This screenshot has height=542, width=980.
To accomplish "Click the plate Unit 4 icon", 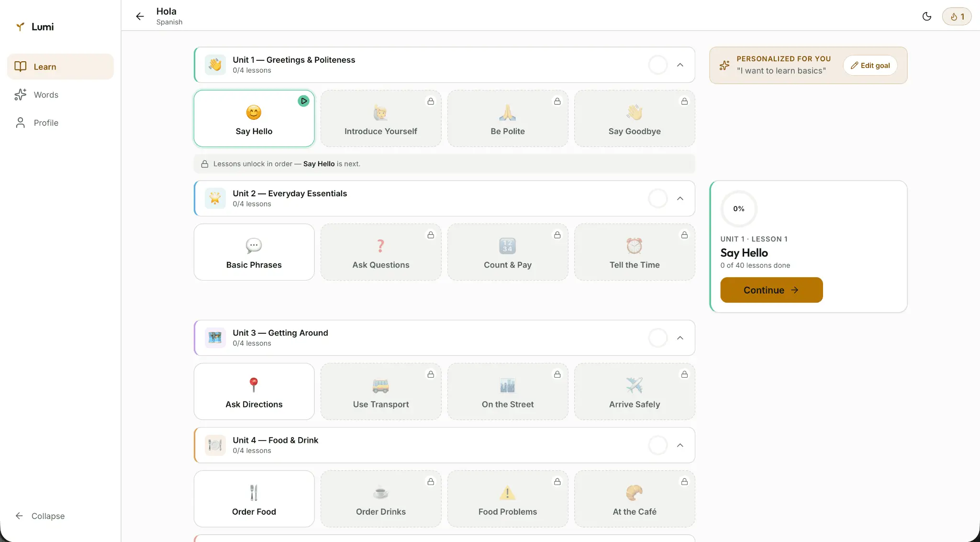I will (x=215, y=445).
